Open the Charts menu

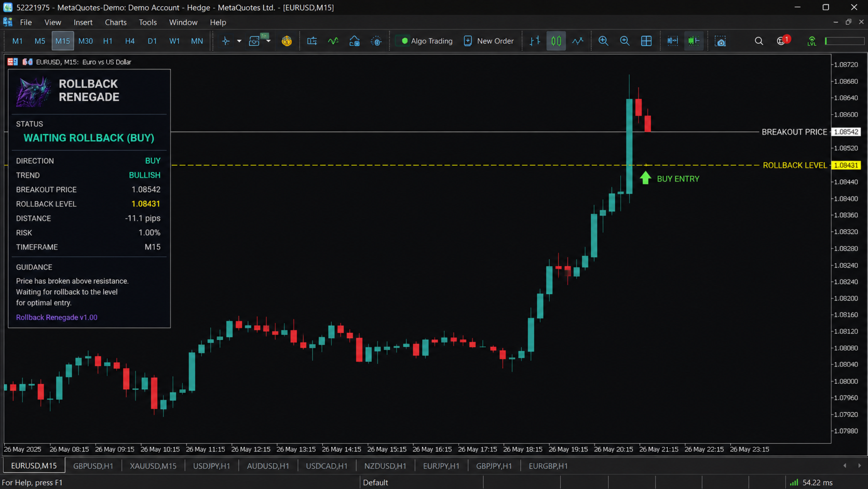pyautogui.click(x=116, y=22)
